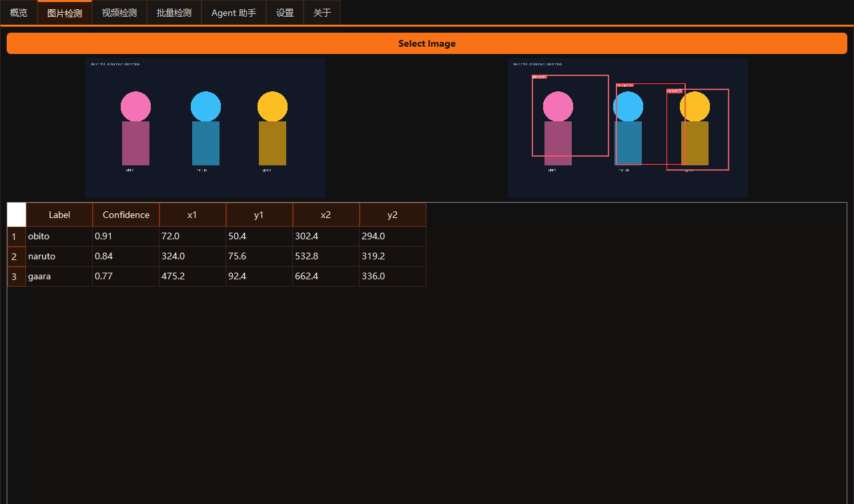Select the x2 column header
The image size is (854, 504).
tap(326, 215)
